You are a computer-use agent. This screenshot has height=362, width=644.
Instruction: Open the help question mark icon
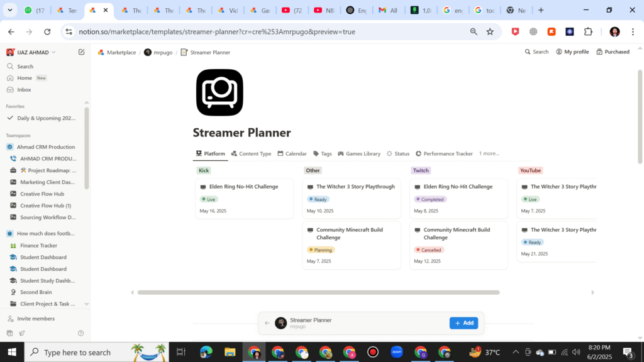(81, 333)
